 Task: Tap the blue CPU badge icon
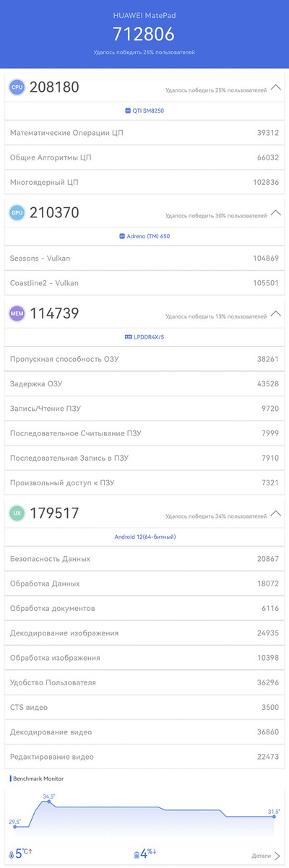tap(17, 87)
